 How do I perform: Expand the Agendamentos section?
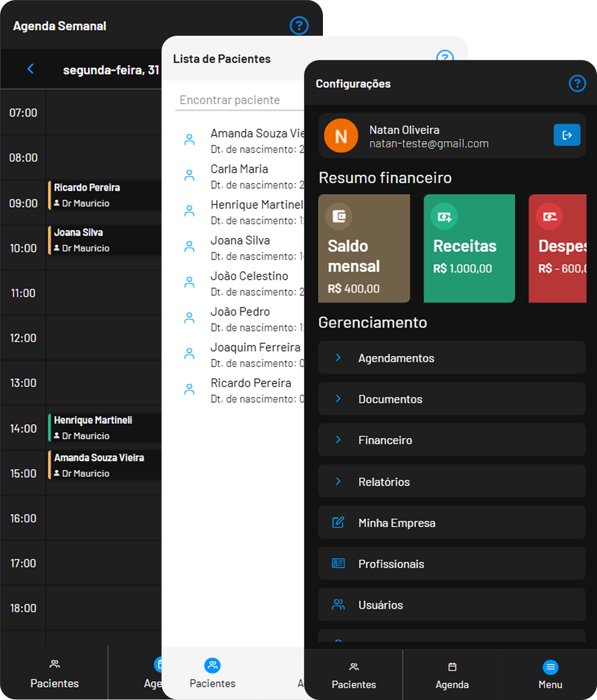[451, 358]
